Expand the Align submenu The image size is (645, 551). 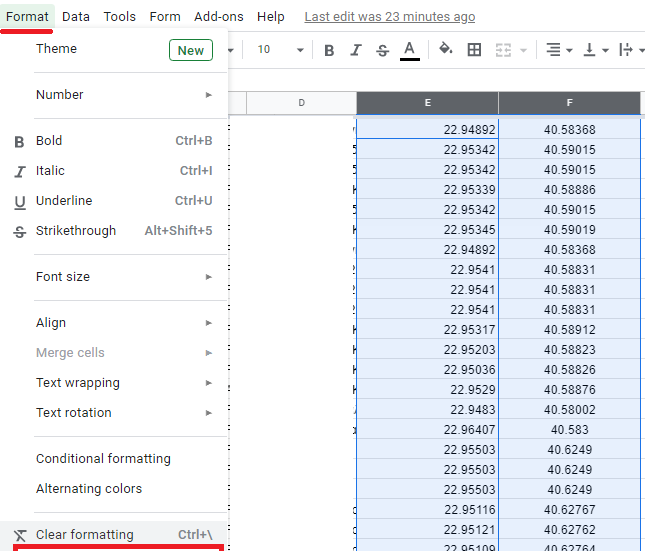pos(114,323)
